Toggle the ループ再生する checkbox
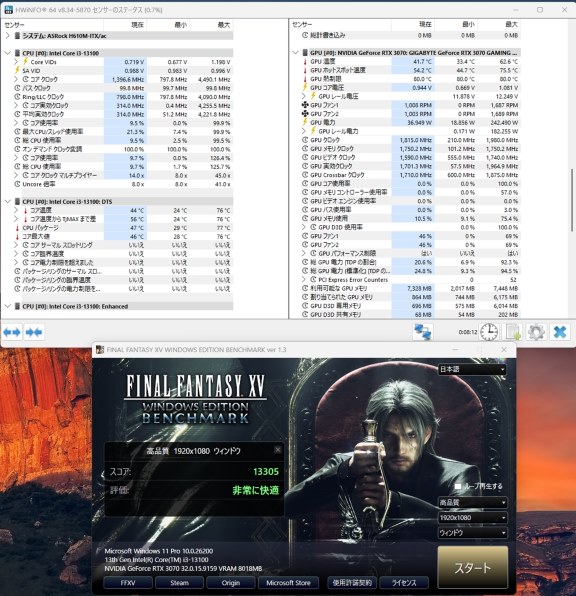 tap(458, 486)
